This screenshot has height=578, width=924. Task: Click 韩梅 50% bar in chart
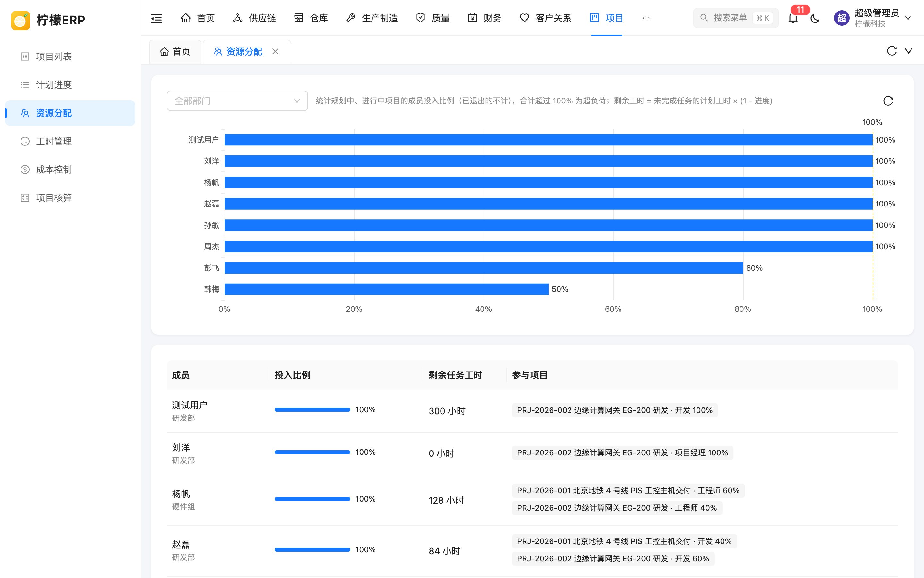pyautogui.click(x=386, y=289)
